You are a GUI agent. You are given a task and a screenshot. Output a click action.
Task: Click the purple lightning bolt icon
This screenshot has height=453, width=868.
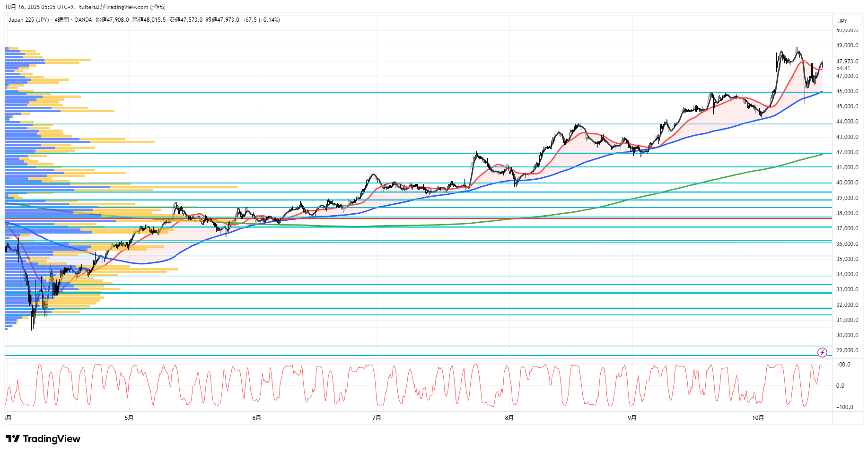[822, 352]
